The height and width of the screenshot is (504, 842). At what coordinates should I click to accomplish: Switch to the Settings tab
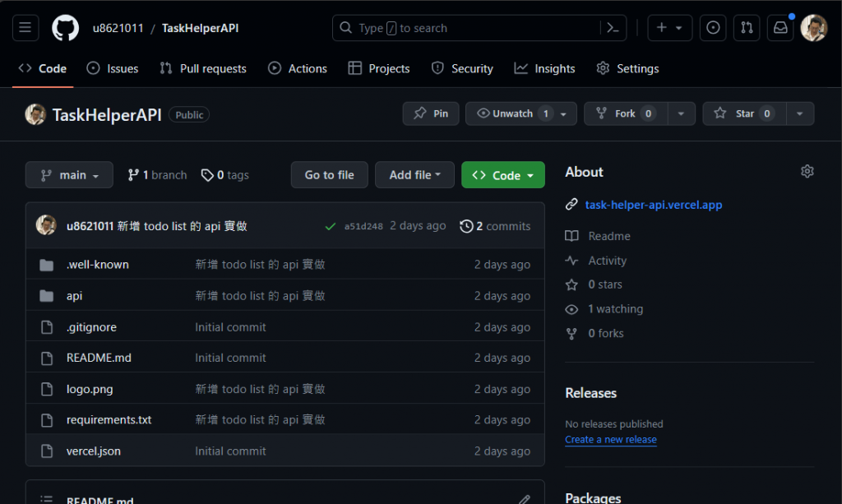point(627,69)
